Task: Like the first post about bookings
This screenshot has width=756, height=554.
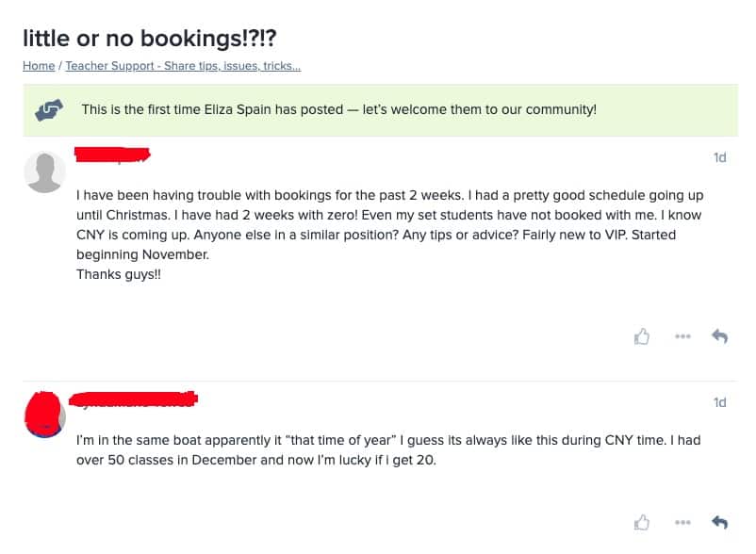Action: (642, 336)
